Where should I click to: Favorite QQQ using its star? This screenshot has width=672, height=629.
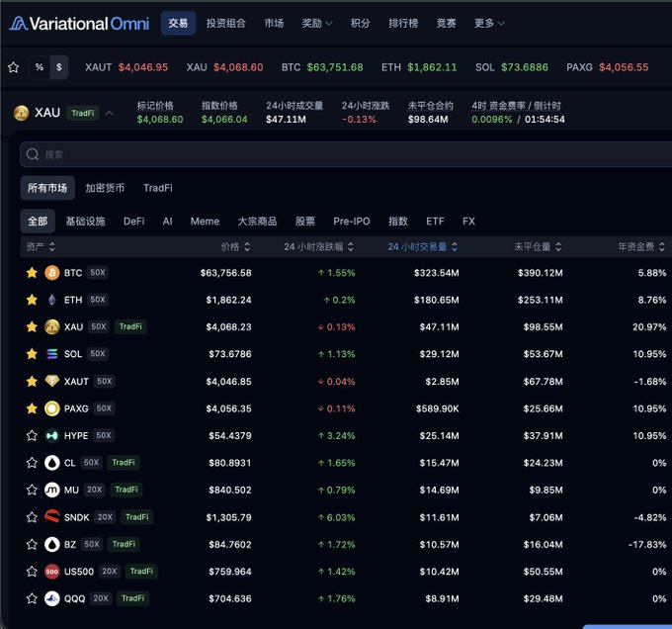tap(32, 598)
